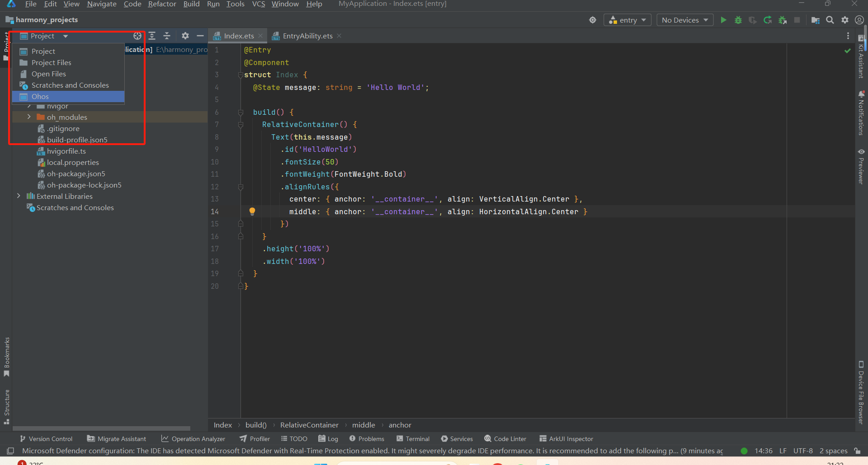
Task: Click the green inspection checkmark
Action: click(848, 51)
